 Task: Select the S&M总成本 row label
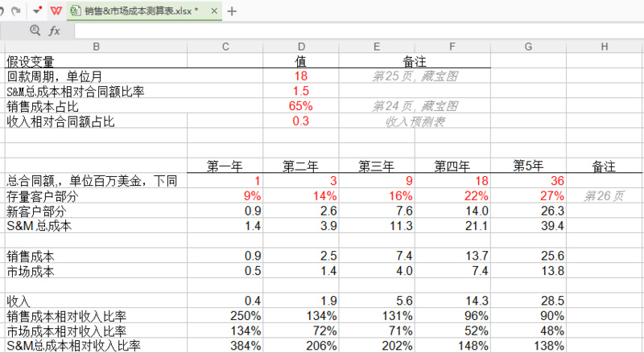click(96, 226)
